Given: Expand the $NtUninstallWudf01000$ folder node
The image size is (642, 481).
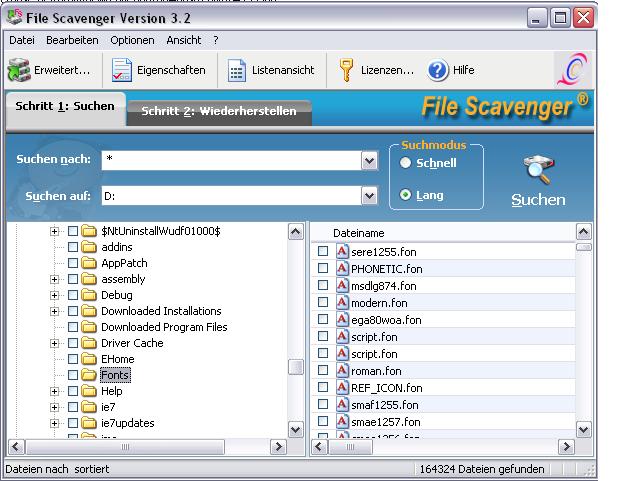Looking at the screenshot, I should [54, 231].
